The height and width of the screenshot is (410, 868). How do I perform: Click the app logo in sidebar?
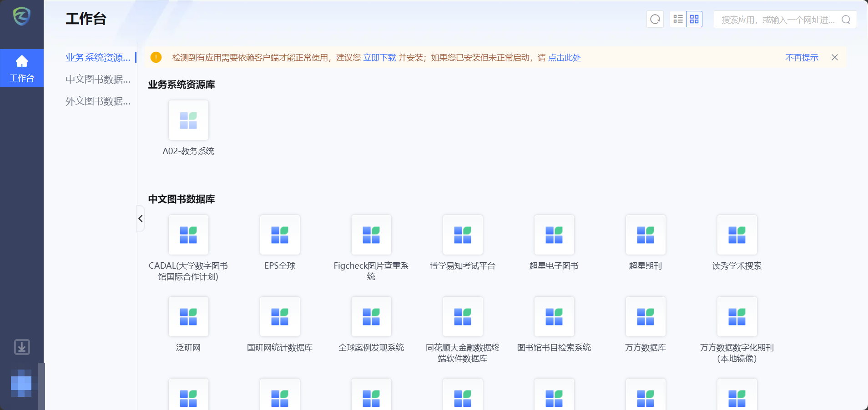(x=21, y=17)
